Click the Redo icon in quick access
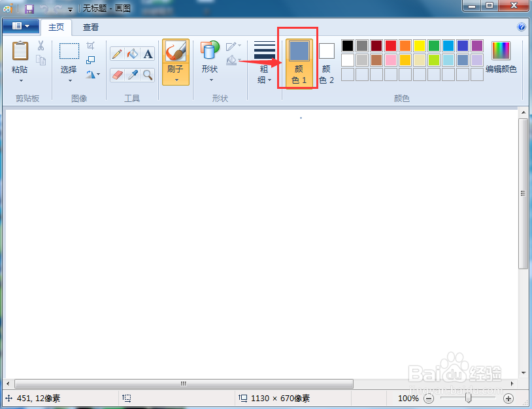The width and height of the screenshot is (532, 409). tap(58, 8)
